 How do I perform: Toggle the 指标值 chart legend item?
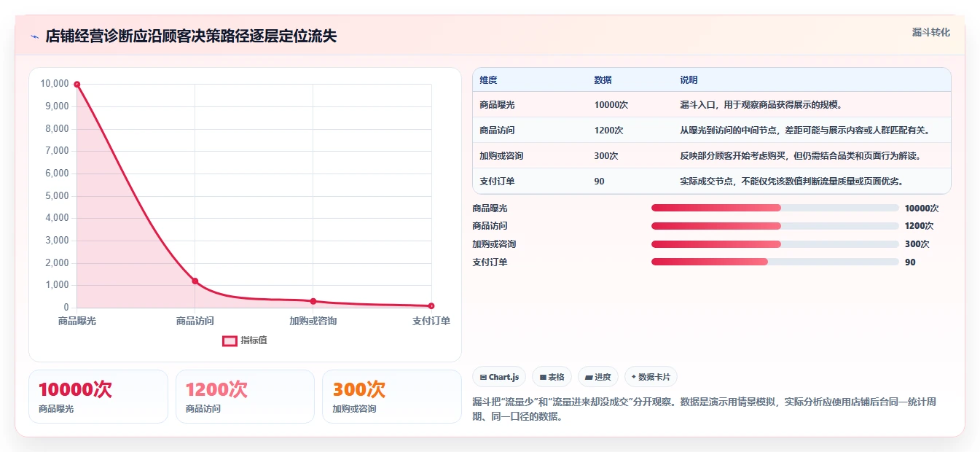pyautogui.click(x=245, y=340)
